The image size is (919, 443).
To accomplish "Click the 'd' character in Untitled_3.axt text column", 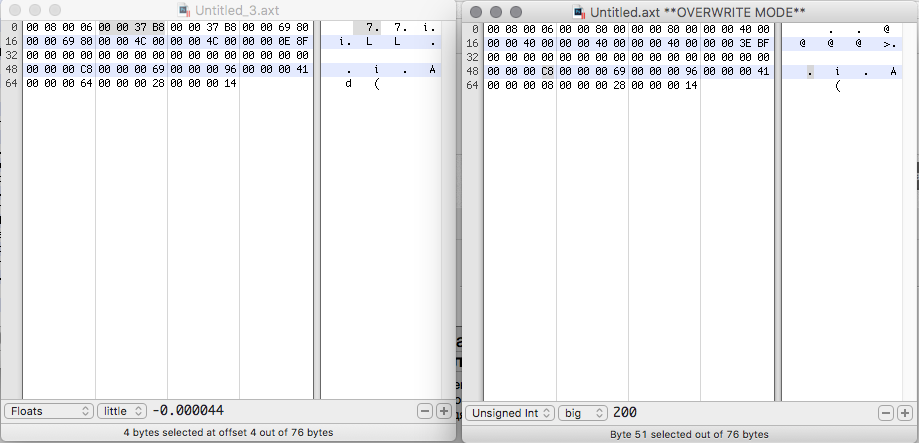I will pyautogui.click(x=348, y=84).
